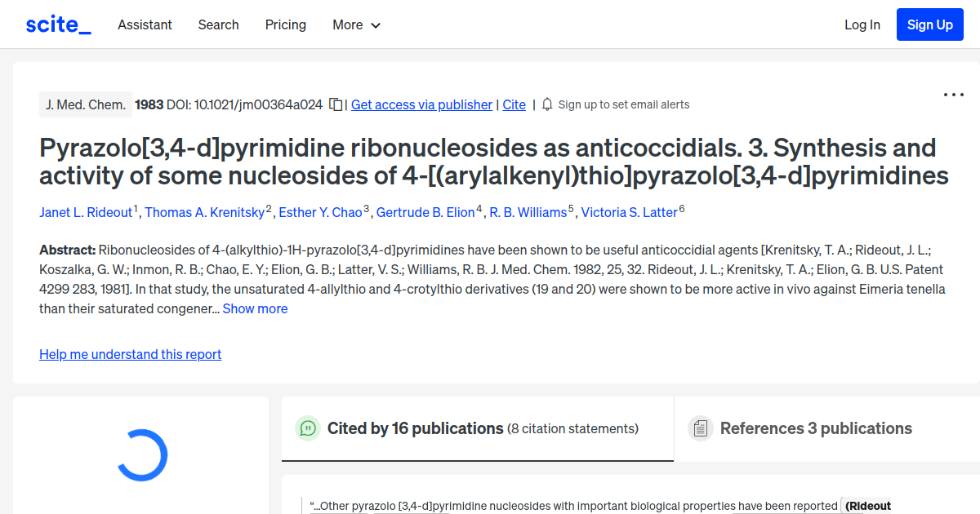This screenshot has width=980, height=514.
Task: Open the Assistant page
Action: pyautogui.click(x=145, y=25)
